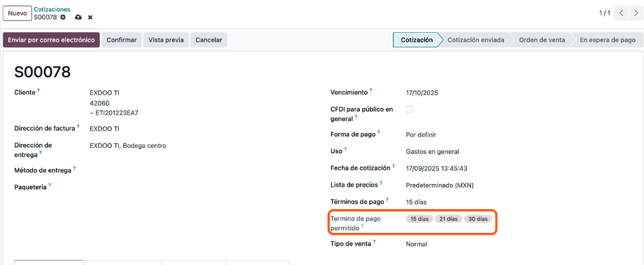Image resolution: width=644 pixels, height=265 pixels.
Task: Show help tooltip for Paquetería
Action: coord(49,185)
